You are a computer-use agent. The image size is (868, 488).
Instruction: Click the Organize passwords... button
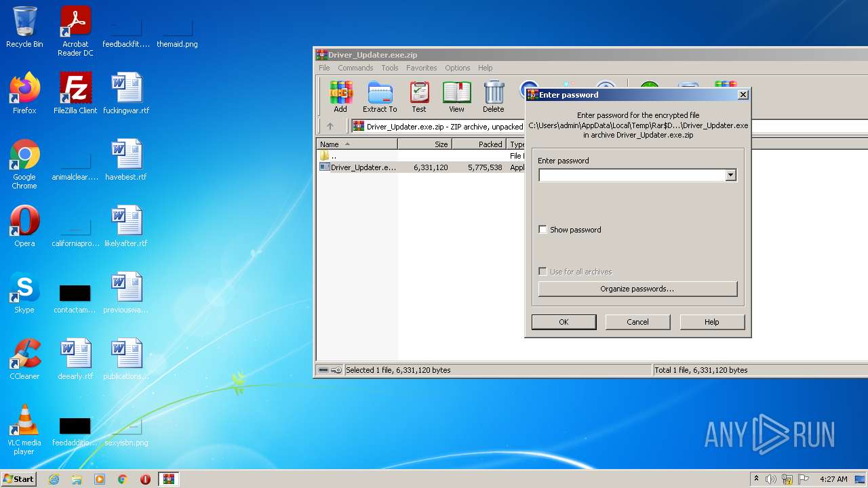[x=637, y=289]
